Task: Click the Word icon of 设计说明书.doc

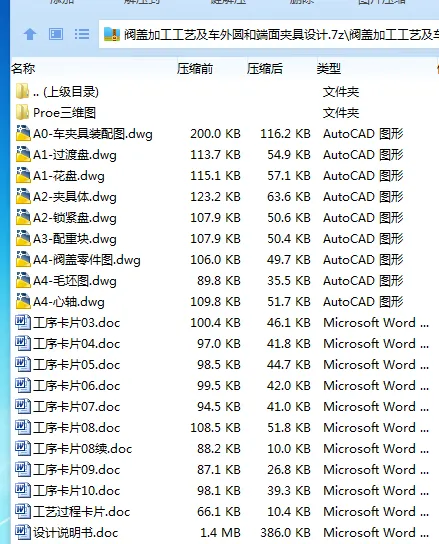Action: (23, 532)
